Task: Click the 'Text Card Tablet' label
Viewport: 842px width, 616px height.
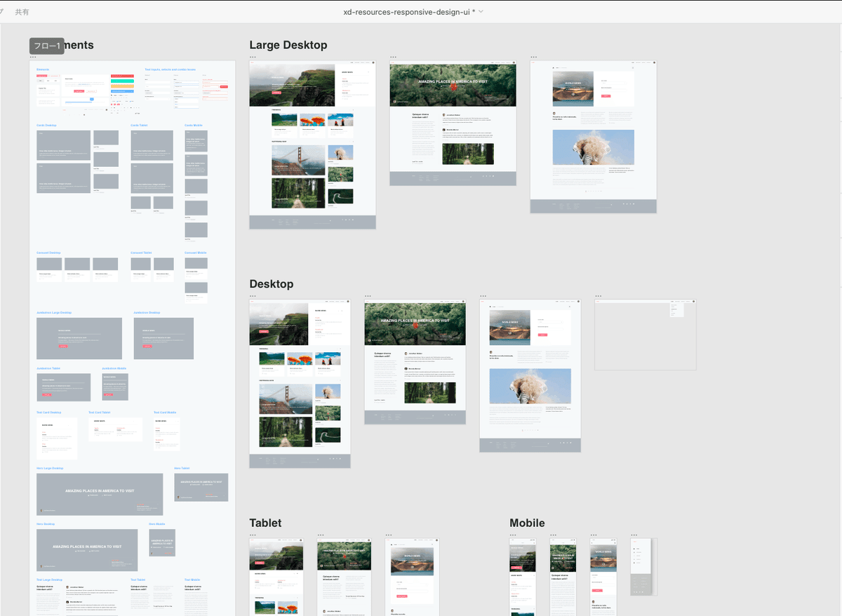Action: (x=100, y=413)
